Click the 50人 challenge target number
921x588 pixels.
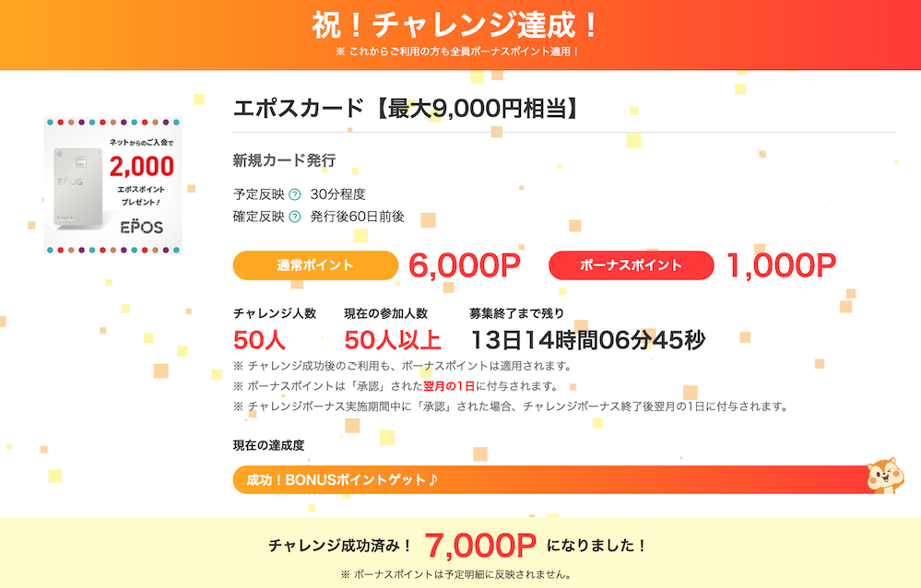259,340
